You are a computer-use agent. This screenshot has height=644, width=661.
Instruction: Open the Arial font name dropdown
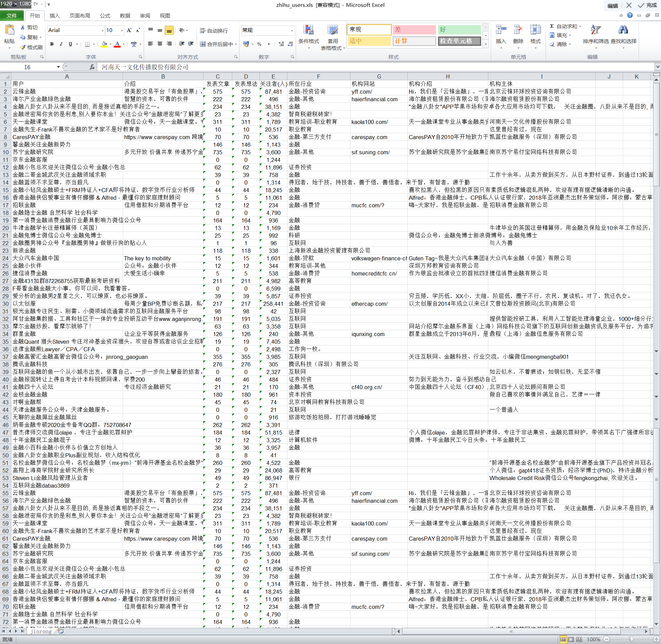pyautogui.click(x=102, y=31)
